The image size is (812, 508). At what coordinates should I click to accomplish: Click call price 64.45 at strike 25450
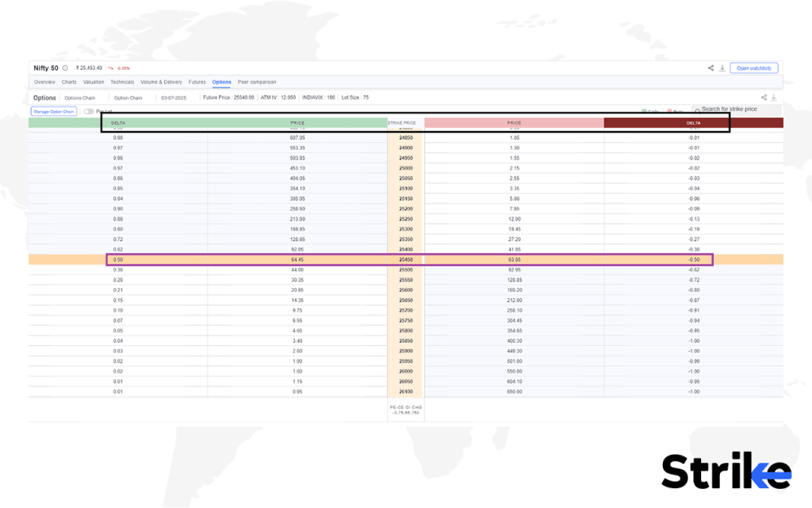coord(297,260)
